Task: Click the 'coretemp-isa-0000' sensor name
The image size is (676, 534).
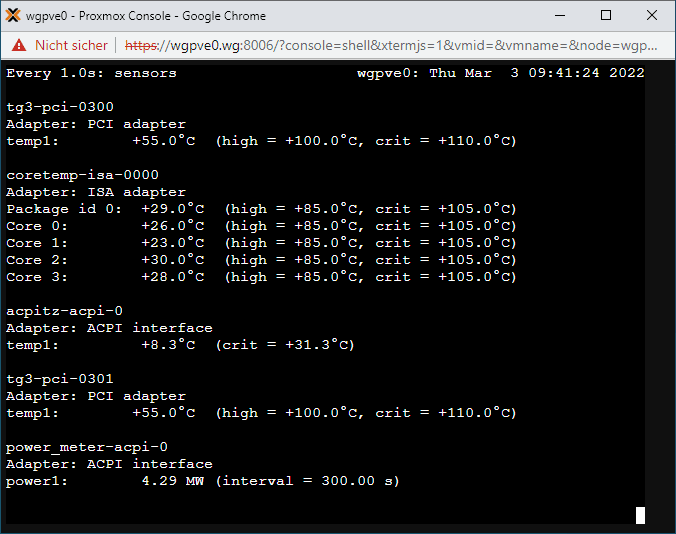Action: click(x=82, y=175)
